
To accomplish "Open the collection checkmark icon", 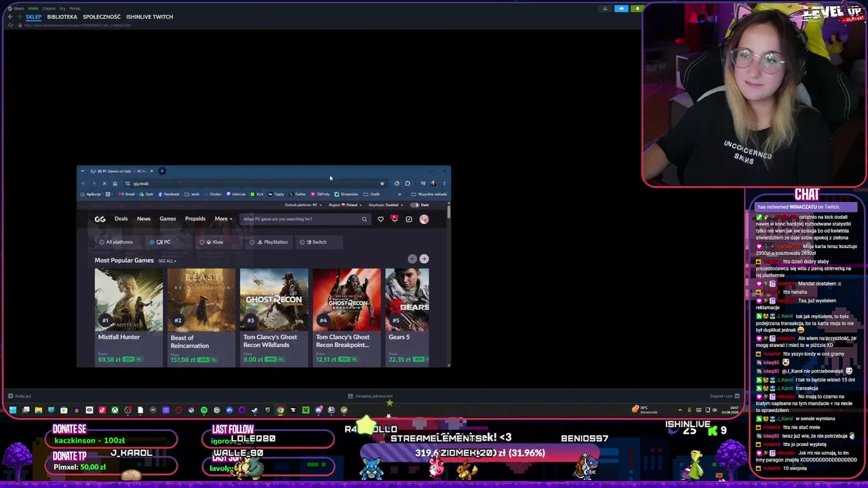I will tap(409, 219).
